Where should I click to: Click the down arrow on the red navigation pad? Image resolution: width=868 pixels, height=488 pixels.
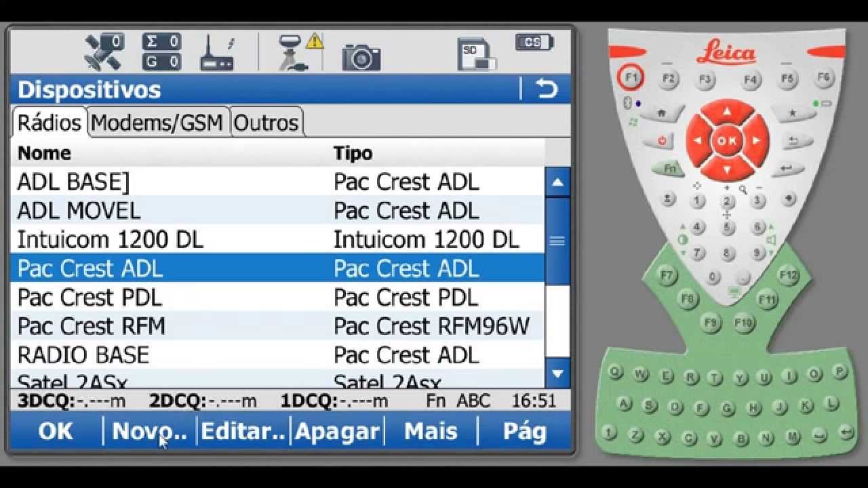tap(727, 169)
